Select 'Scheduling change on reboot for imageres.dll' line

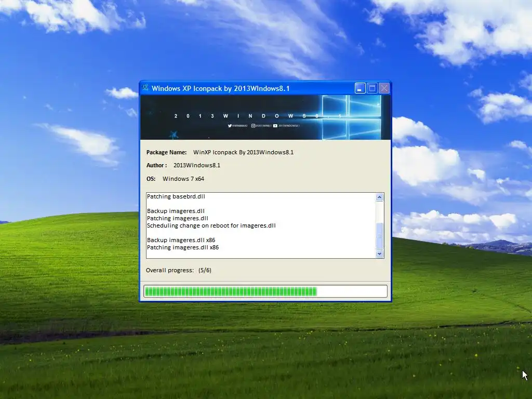point(211,225)
